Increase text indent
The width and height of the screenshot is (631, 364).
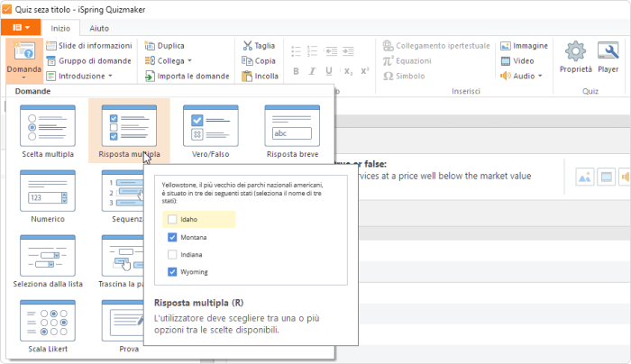click(348, 51)
